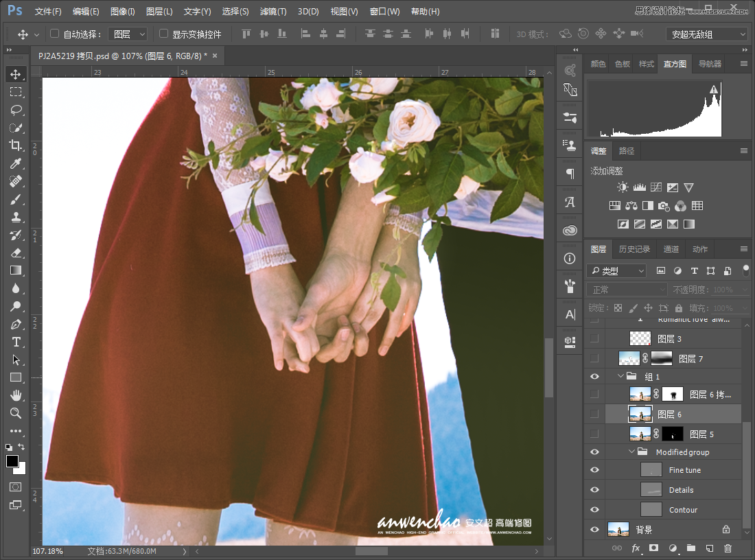Select the Clone Stamp tool

point(15,217)
